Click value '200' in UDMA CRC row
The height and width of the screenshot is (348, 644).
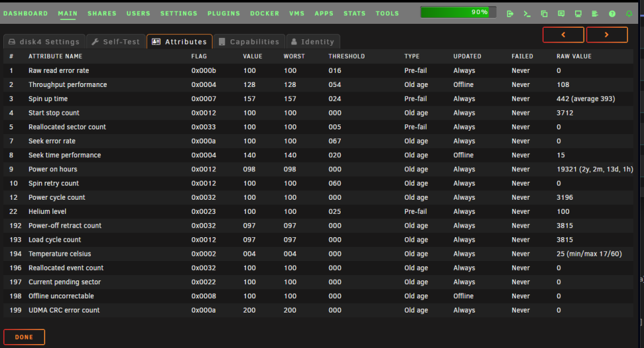pos(249,310)
